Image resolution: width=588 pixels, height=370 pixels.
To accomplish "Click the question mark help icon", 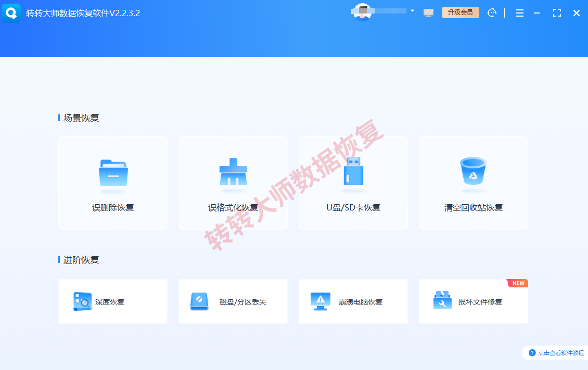I will click(x=532, y=353).
